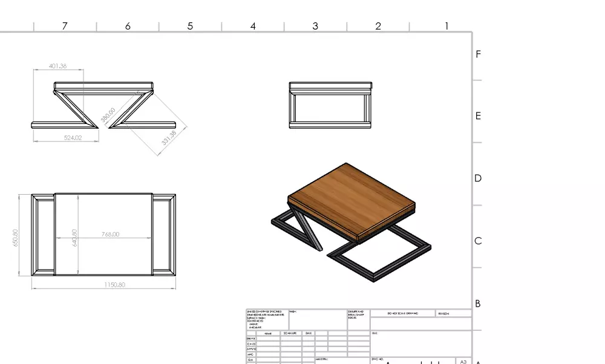Viewport: 605px width, 364px height.
Task: Click the DRAWN row label
Action: coord(251,339)
